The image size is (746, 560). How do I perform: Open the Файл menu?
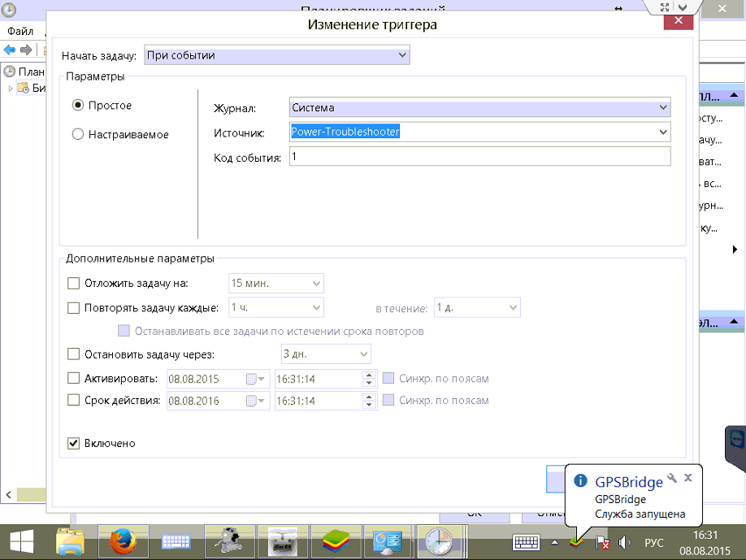tap(19, 31)
